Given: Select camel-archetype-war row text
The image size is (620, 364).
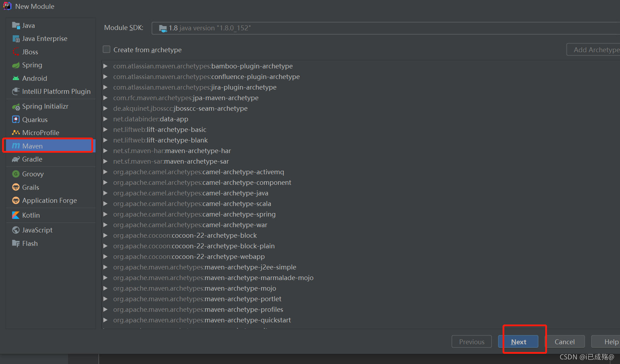Looking at the screenshot, I should pos(190,225).
